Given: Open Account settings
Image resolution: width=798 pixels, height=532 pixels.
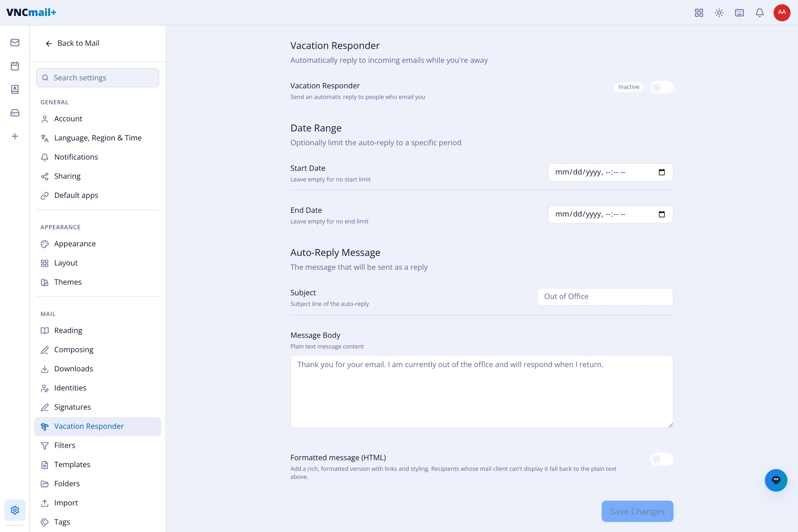Looking at the screenshot, I should coord(97,119).
